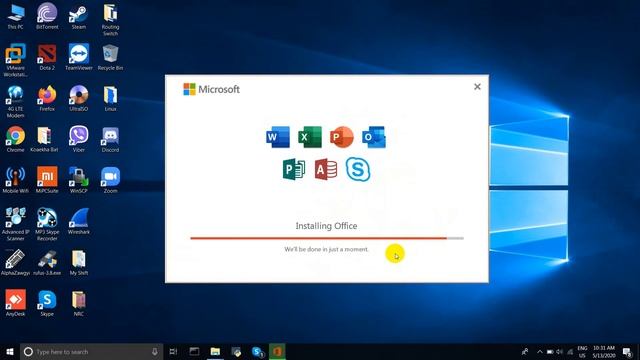The image size is (640, 360).
Task: Open the People icon in system tray
Action: pos(525,351)
